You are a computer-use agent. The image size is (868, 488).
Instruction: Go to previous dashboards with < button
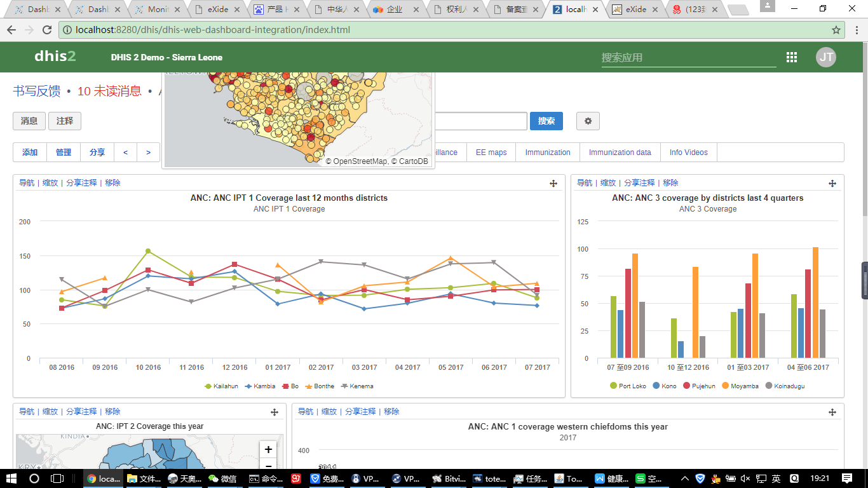[x=125, y=152]
